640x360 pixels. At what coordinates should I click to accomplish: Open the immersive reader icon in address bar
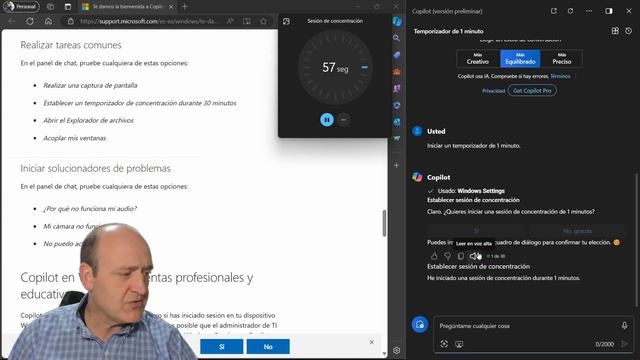pos(247,21)
